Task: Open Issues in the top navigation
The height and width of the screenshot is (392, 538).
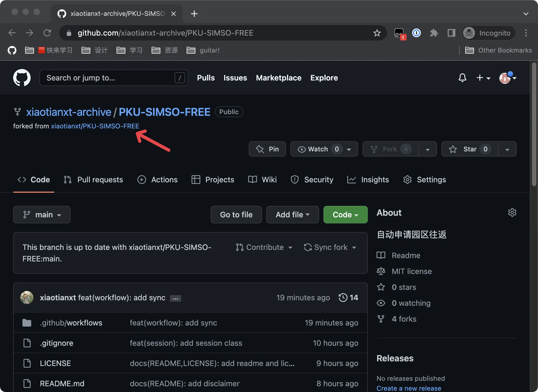Action: pyautogui.click(x=235, y=78)
